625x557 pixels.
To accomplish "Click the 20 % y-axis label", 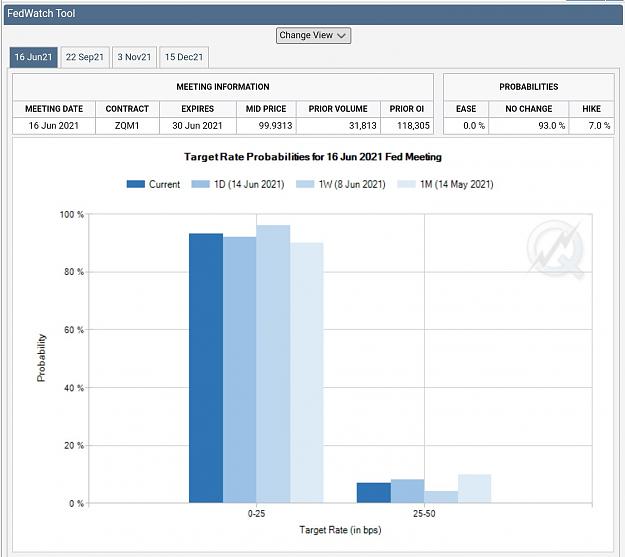I will tap(74, 446).
